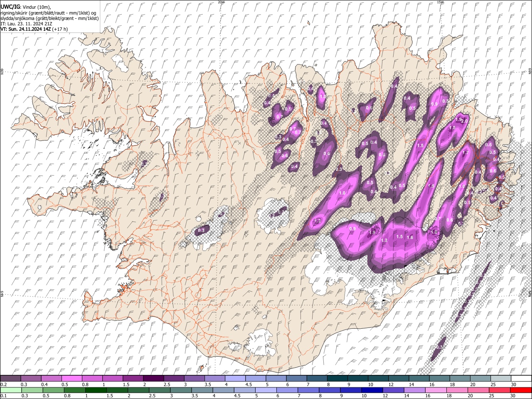Click the light purple 14–16 swatch in the bottom legend row
532x399 pixels.
pos(414,390)
